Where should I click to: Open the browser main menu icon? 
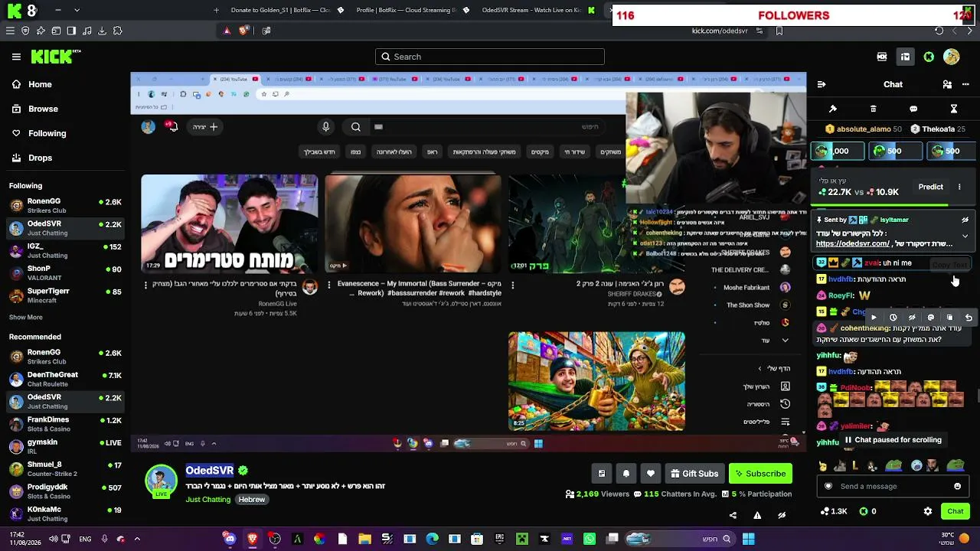pos(10,31)
